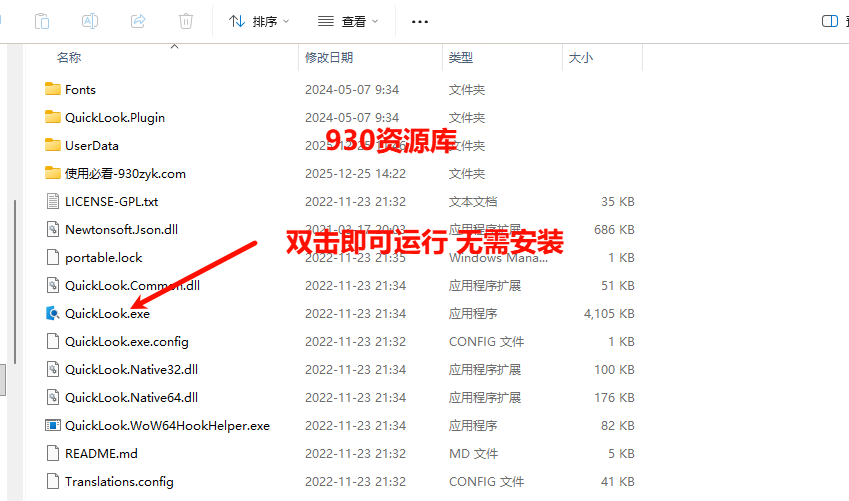The width and height of the screenshot is (849, 501).
Task: Click the 41 KB size value
Action: tap(618, 482)
